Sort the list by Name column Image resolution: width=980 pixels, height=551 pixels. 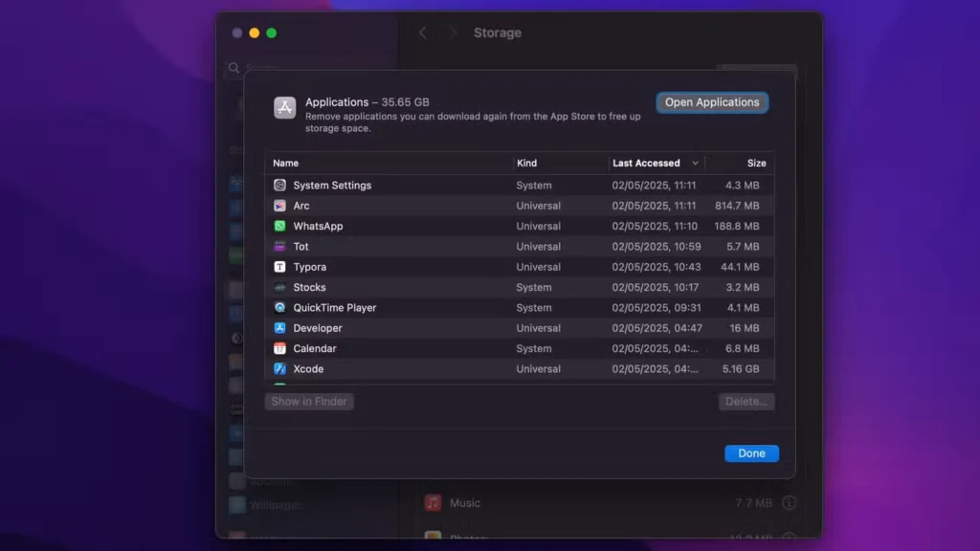click(285, 163)
